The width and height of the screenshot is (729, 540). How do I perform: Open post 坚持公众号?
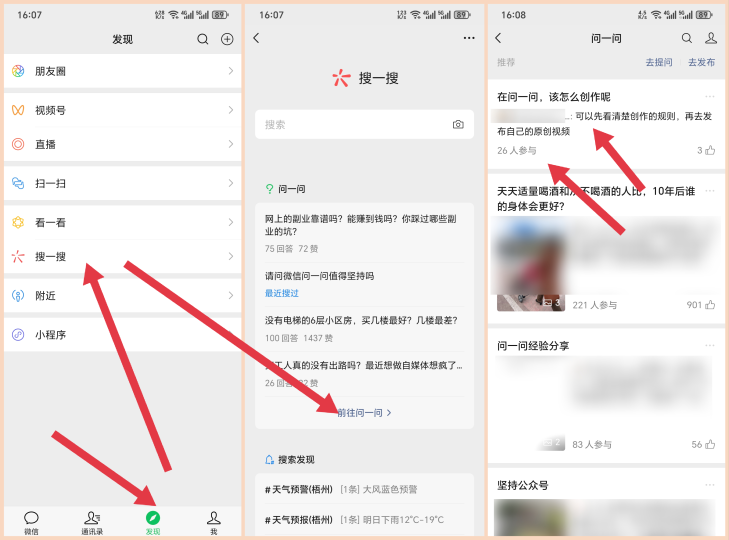[x=523, y=485]
